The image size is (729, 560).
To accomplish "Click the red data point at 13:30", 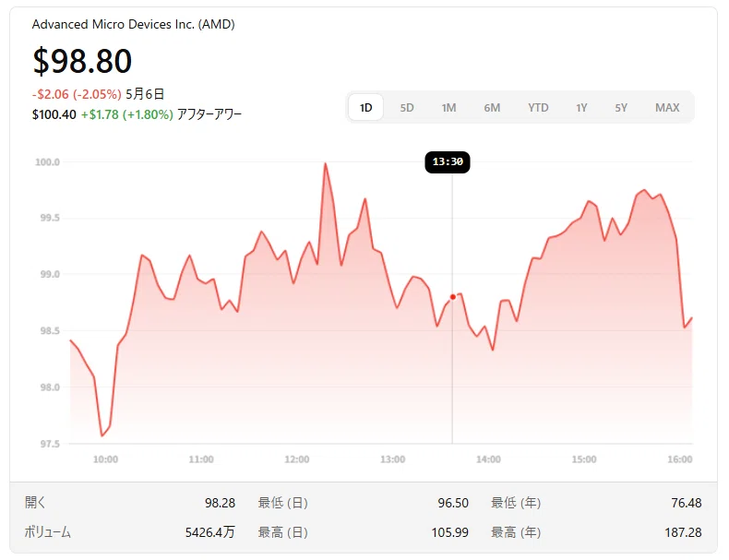I will pyautogui.click(x=453, y=297).
